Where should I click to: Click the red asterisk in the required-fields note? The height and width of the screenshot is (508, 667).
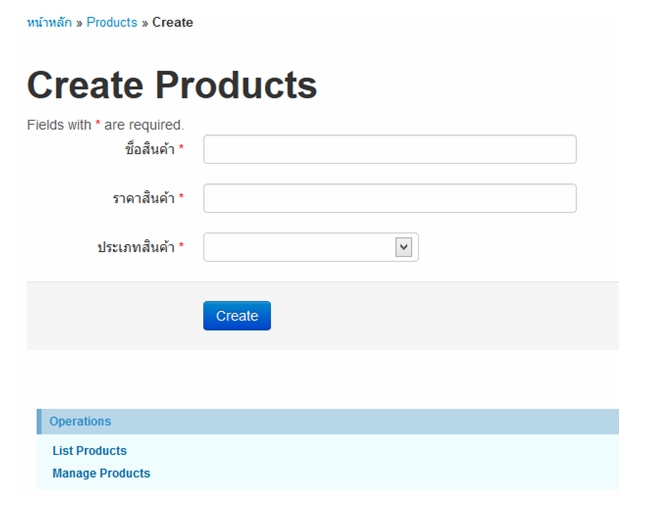pyautogui.click(x=98, y=123)
